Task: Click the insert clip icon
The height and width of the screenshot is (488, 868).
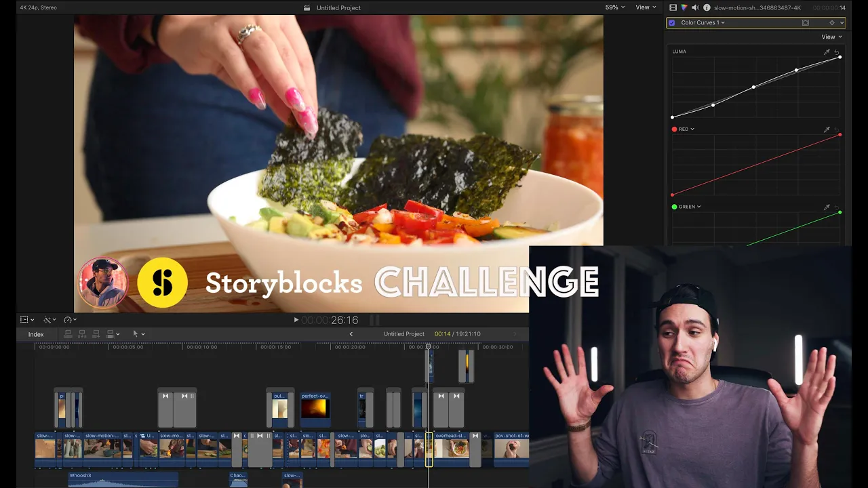Action: click(x=82, y=333)
